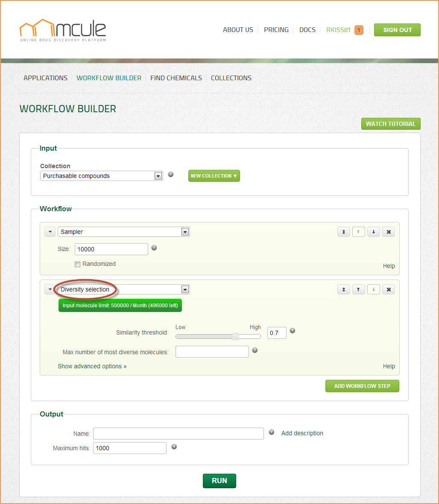Click help icon beside Similarity threshold value
Viewport: 439px width, 504px height.
[x=293, y=331]
